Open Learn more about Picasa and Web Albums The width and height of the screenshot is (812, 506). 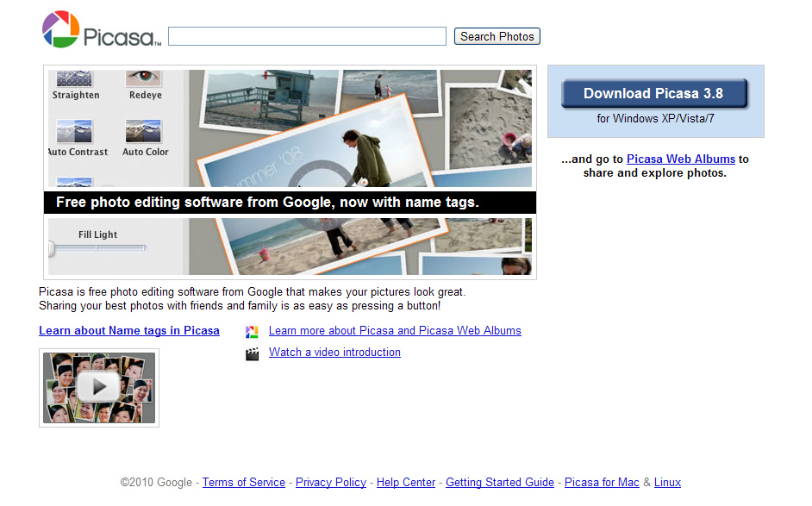point(395,330)
